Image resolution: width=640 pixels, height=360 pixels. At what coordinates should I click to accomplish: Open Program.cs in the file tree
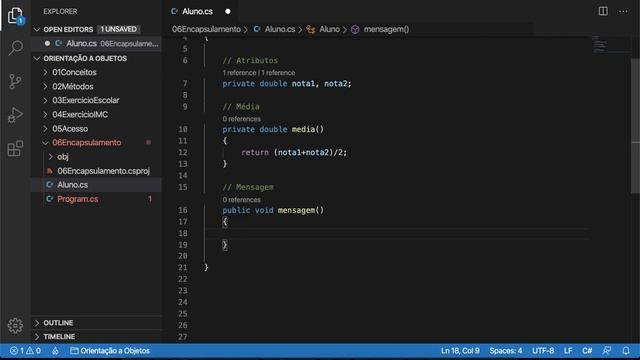tap(96, 199)
